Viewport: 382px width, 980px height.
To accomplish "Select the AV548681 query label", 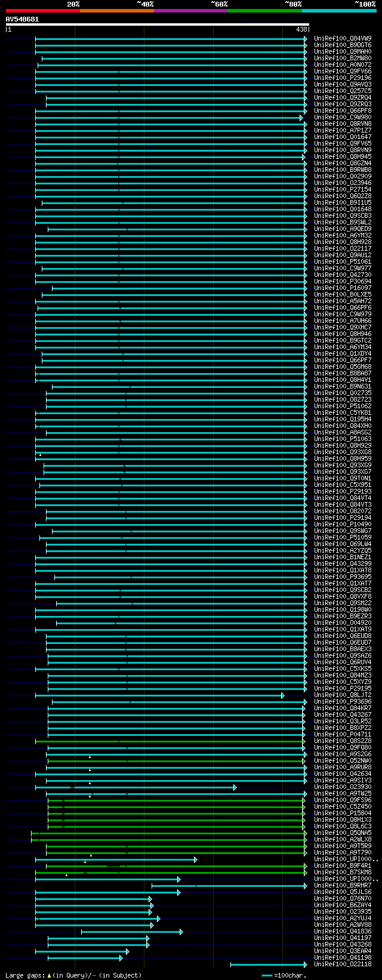I will point(22,19).
